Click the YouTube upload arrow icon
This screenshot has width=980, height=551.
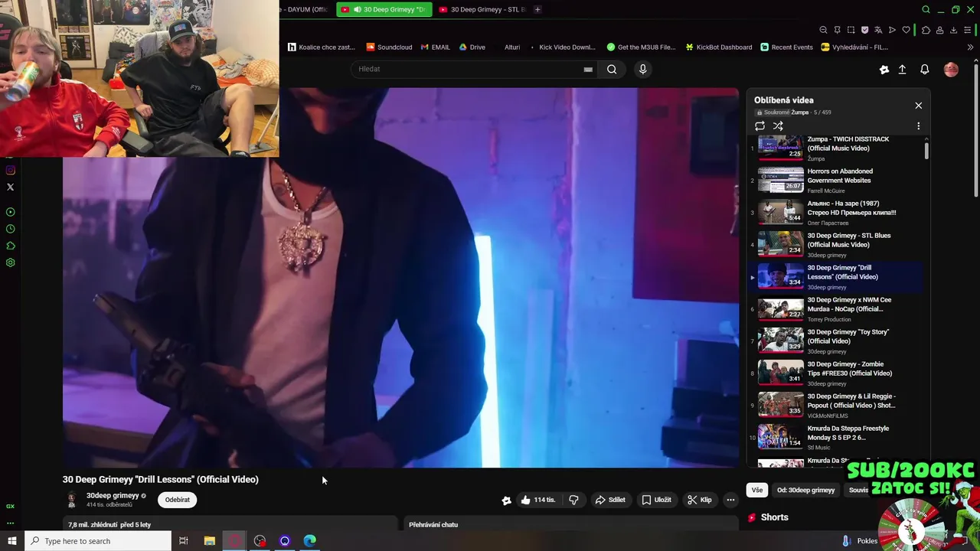902,69
